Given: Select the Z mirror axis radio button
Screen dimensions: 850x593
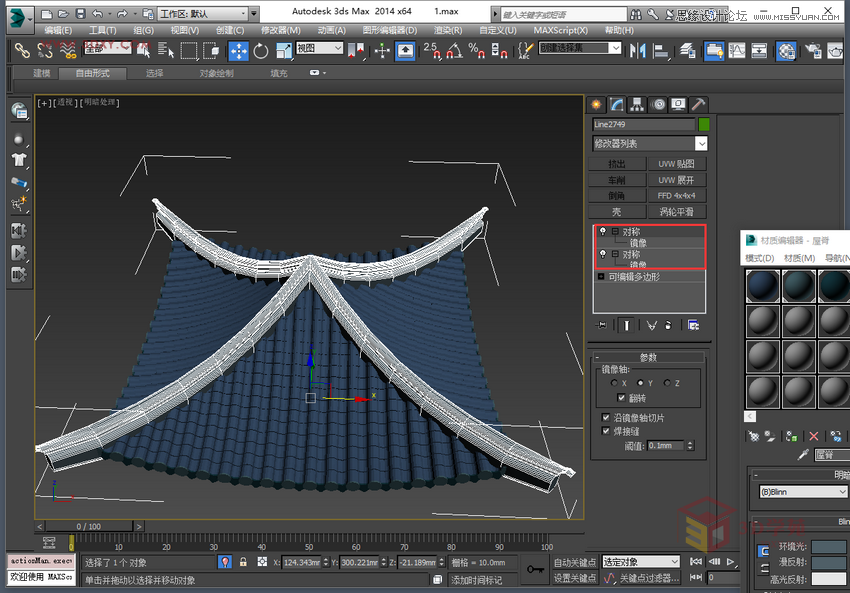Looking at the screenshot, I should (667, 383).
